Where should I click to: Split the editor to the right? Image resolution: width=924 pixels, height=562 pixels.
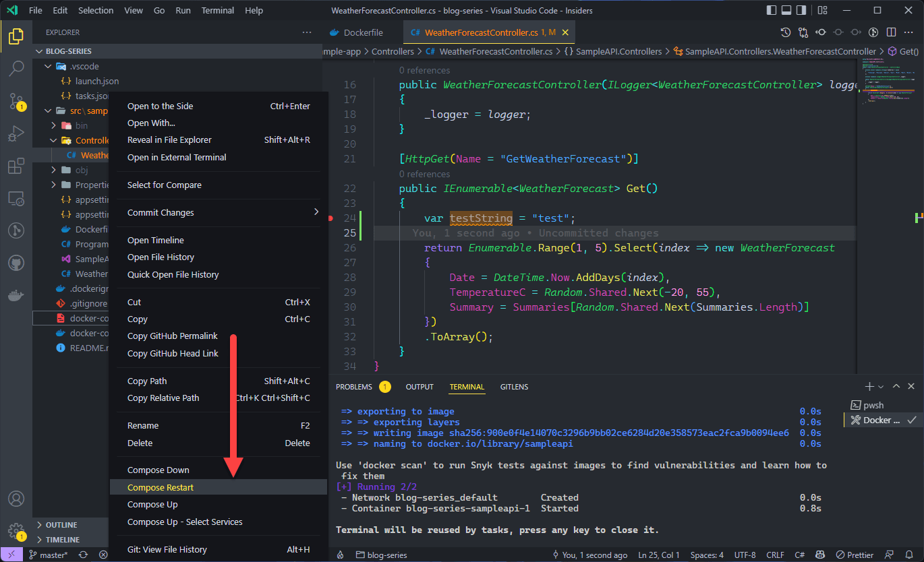click(x=891, y=32)
